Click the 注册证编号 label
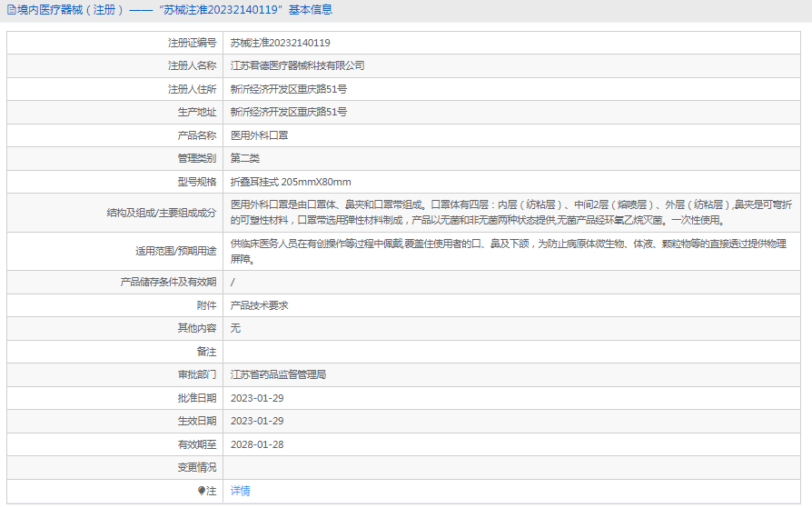 tap(193, 43)
